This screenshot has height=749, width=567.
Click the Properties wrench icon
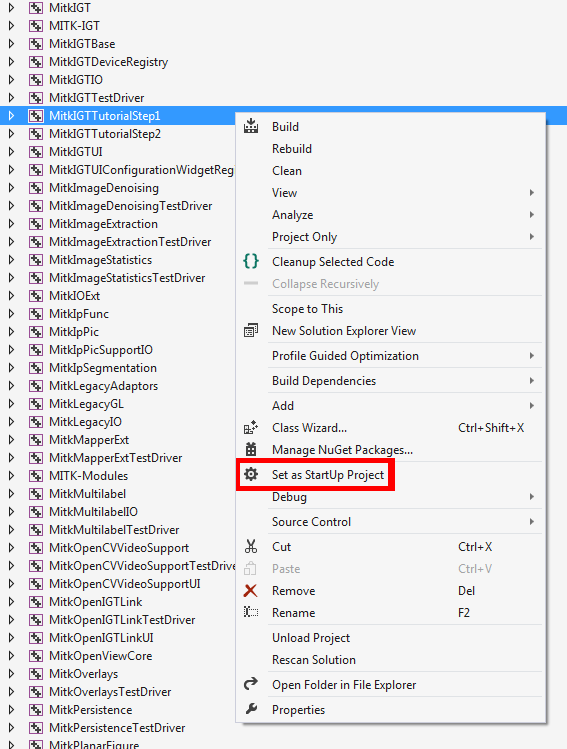pos(251,709)
